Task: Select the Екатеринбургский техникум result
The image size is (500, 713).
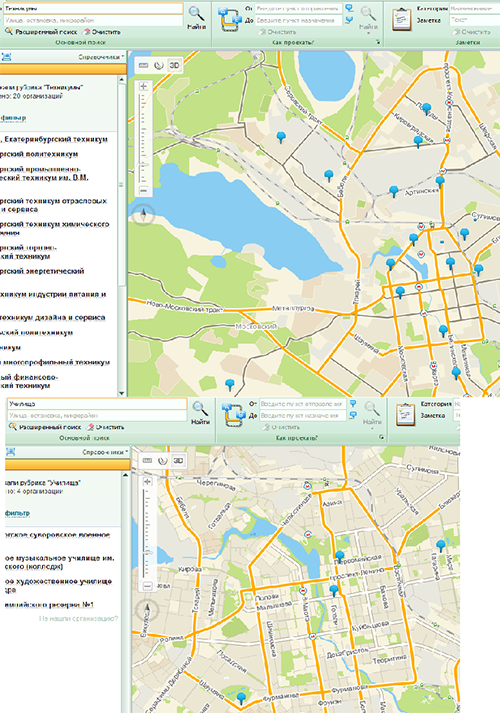Action: [x=54, y=139]
